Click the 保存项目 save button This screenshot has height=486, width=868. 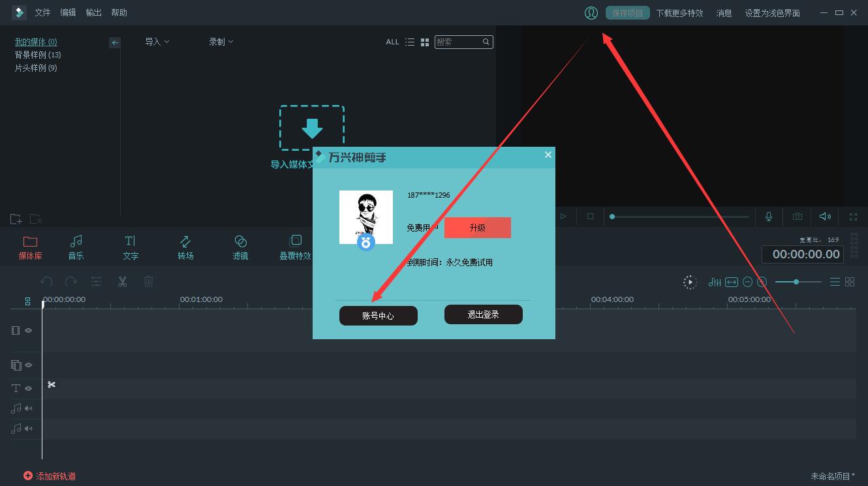[x=627, y=13]
